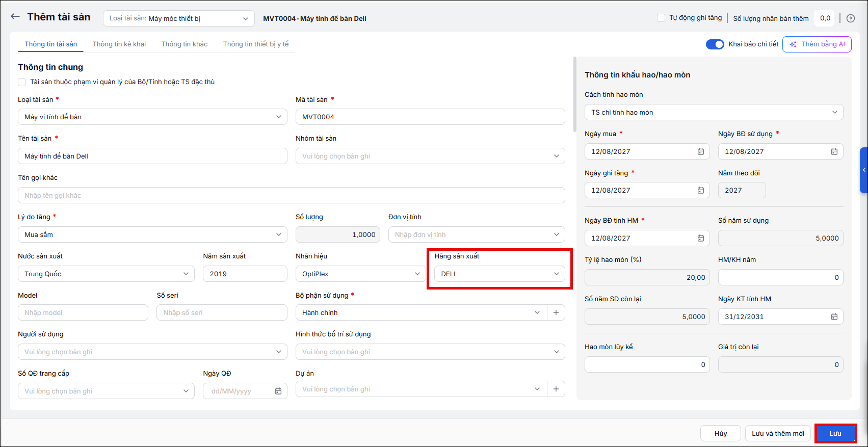This screenshot has height=447, width=868.
Task: Click the MVT0004-Máy tính để bàn Dell title
Action: pyautogui.click(x=315, y=18)
